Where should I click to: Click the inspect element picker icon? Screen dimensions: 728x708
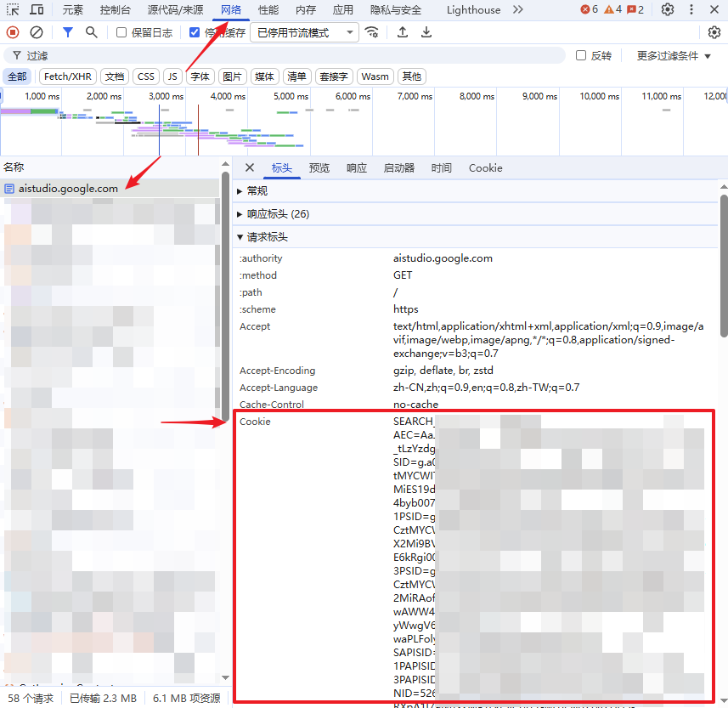(13, 10)
